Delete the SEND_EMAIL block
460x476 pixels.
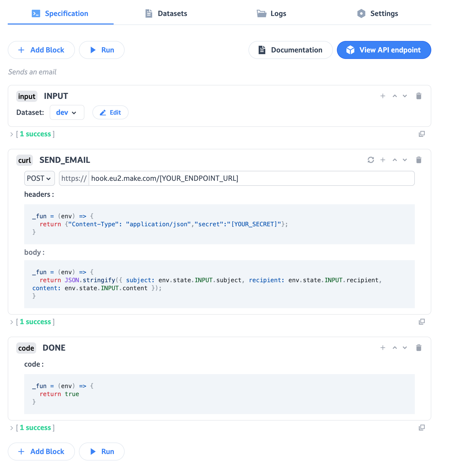click(x=419, y=160)
